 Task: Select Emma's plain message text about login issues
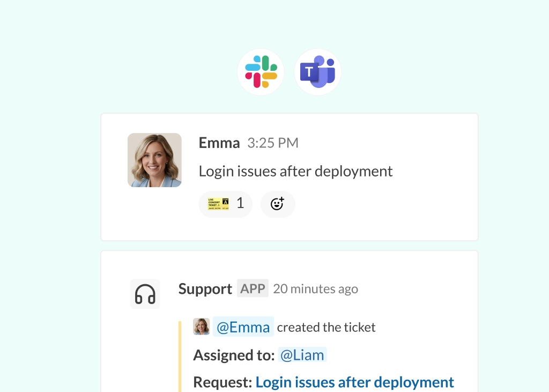[295, 172]
